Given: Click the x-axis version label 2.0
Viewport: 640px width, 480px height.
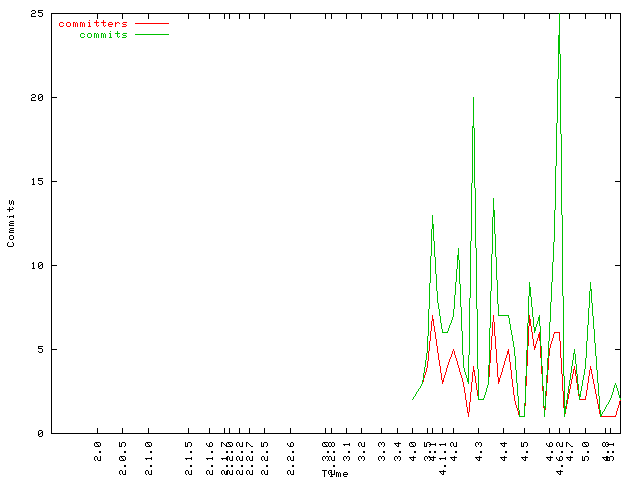Looking at the screenshot, I should point(98,449).
